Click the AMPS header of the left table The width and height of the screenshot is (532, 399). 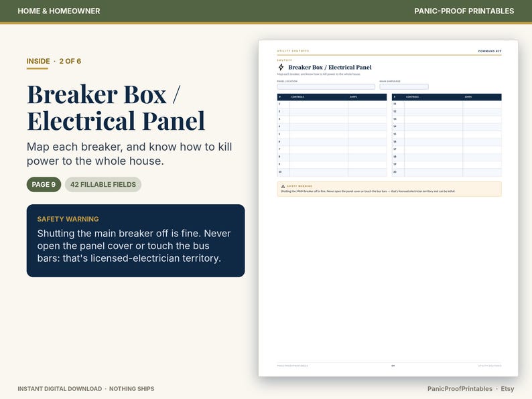pyautogui.click(x=353, y=97)
